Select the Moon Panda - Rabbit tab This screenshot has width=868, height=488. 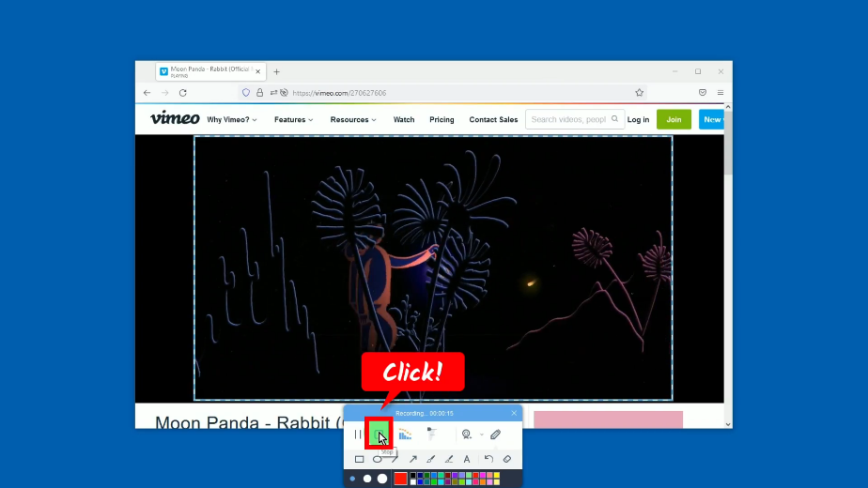point(210,72)
